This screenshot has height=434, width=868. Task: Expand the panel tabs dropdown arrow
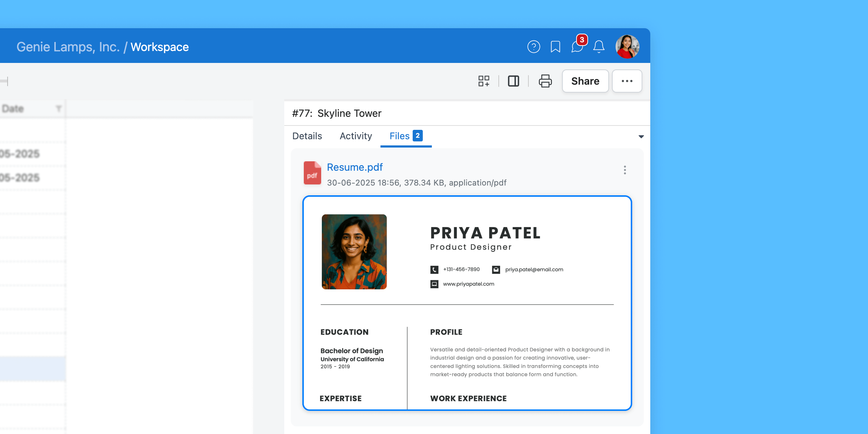tap(641, 137)
